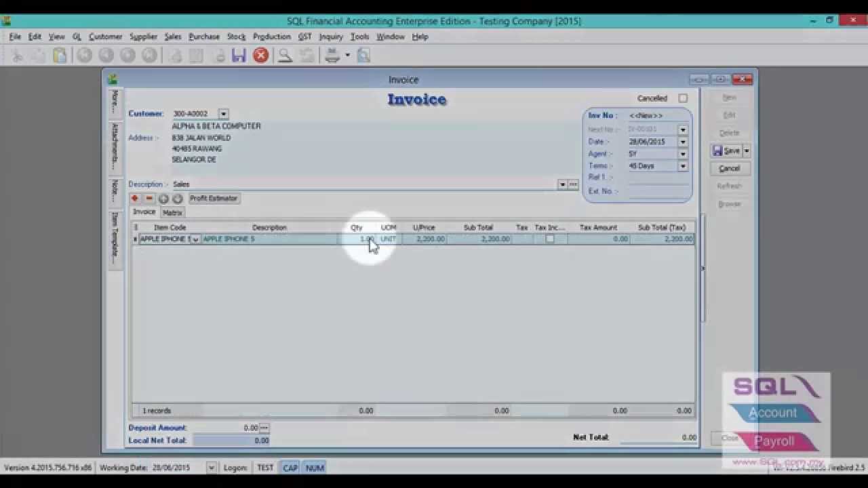
Task: Open the Customer code dropdown
Action: click(x=224, y=114)
